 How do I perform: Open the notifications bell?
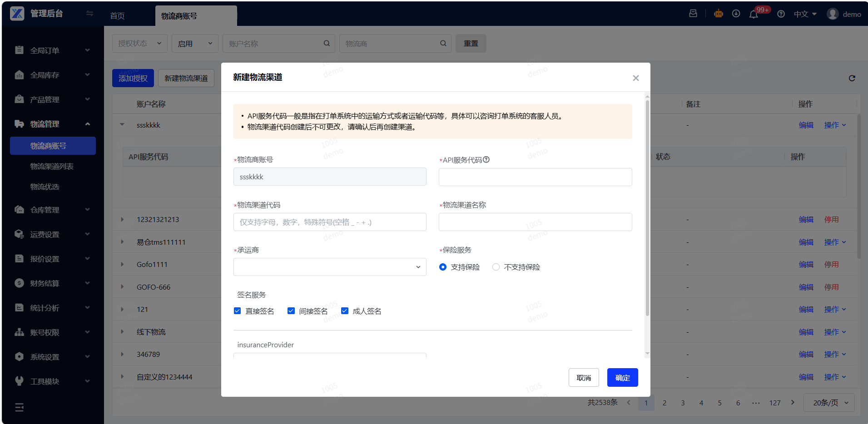click(754, 14)
